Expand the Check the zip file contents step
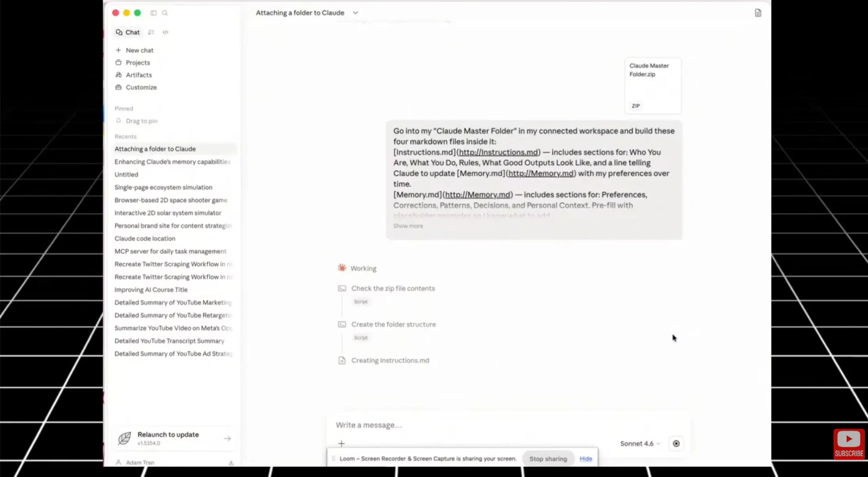Screen dimensions: 868x477 point(393,288)
